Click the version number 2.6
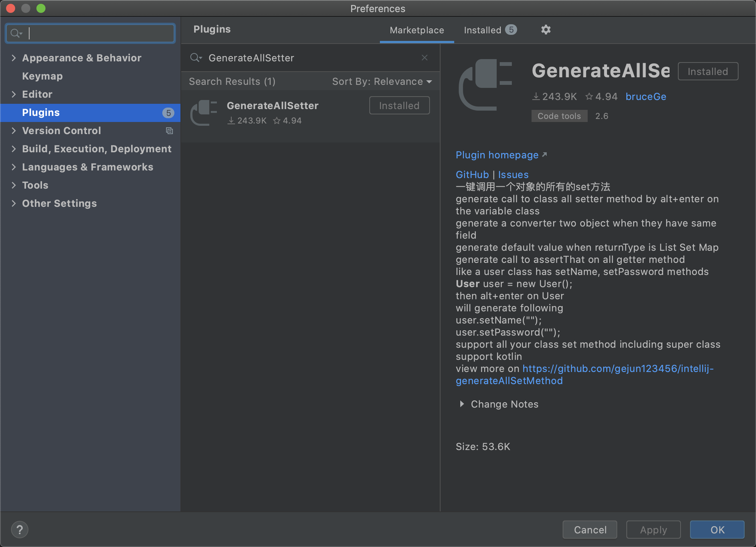 (602, 116)
